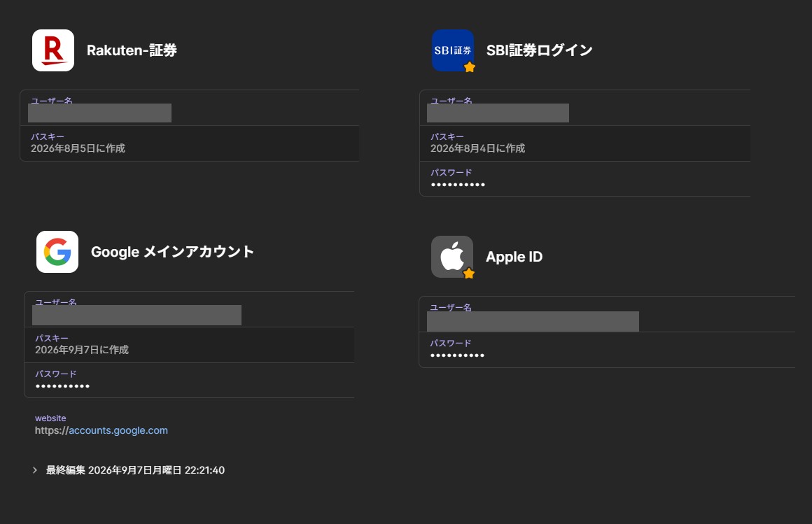The image size is (812, 524).
Task: Click the SBI証券 blue logo icon
Action: [x=453, y=50]
